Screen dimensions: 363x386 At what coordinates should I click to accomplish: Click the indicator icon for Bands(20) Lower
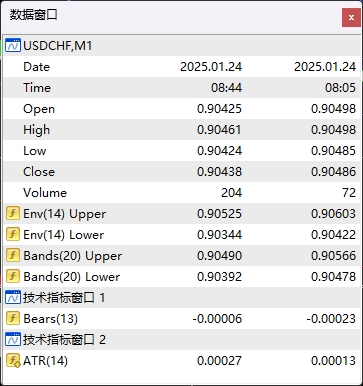click(13, 276)
